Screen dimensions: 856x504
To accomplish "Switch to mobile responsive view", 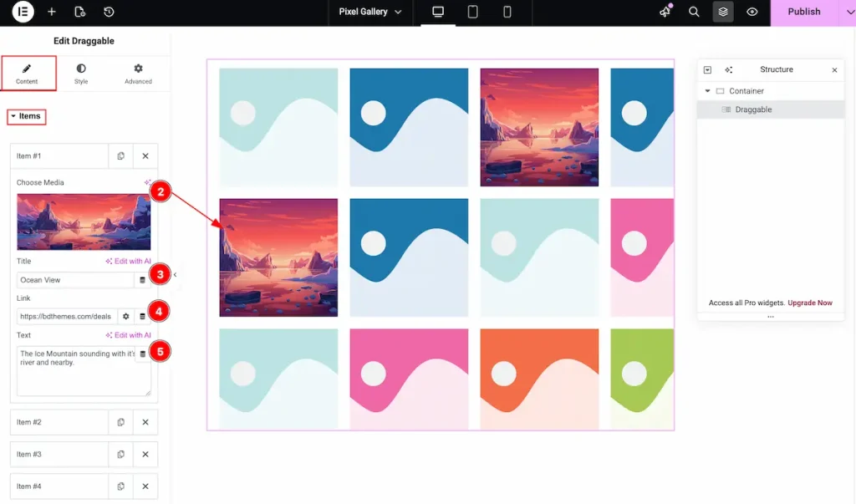I will point(507,13).
